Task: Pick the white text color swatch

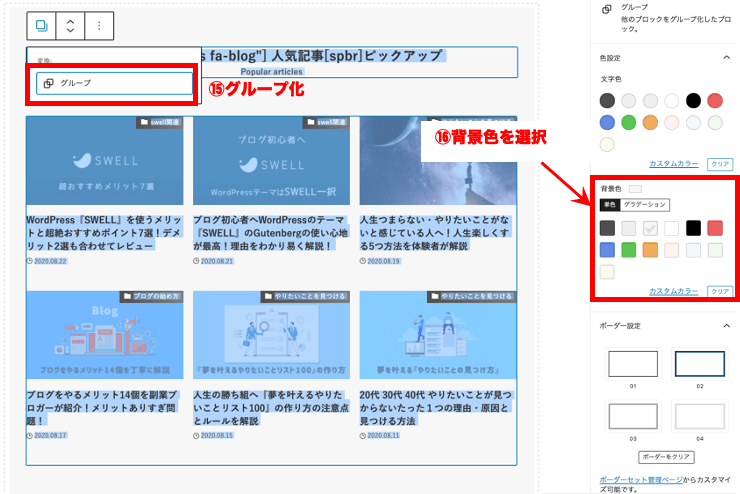Action: coord(672,100)
